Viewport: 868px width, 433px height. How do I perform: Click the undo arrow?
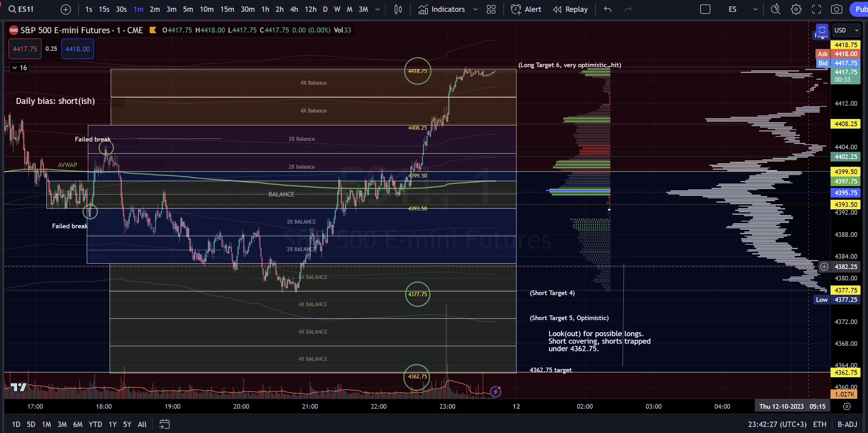[608, 9]
